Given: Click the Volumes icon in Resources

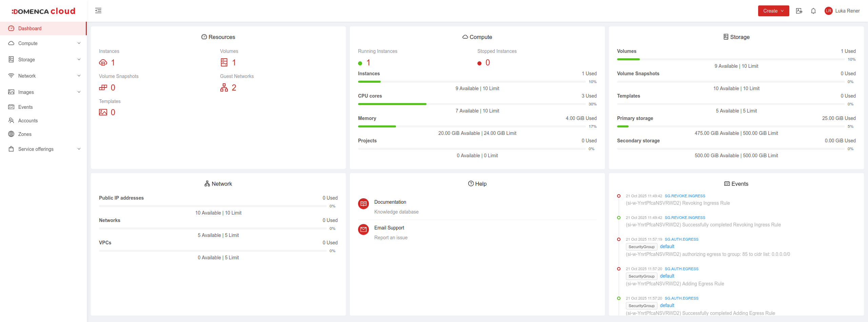Looking at the screenshot, I should pos(224,63).
